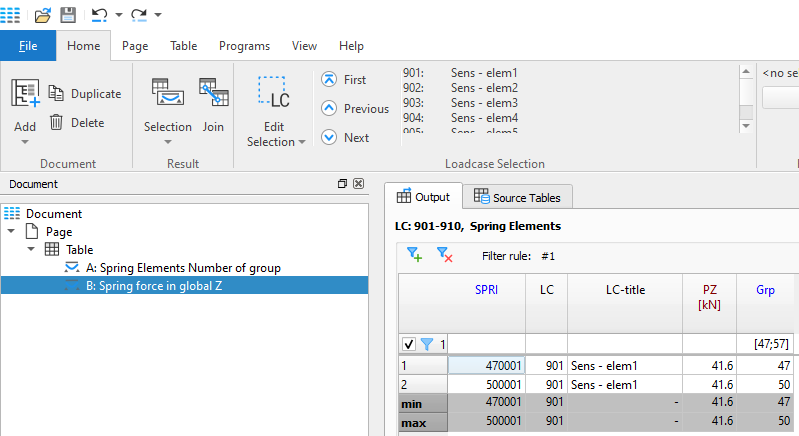Click the Edit Selection LC icon

click(274, 92)
